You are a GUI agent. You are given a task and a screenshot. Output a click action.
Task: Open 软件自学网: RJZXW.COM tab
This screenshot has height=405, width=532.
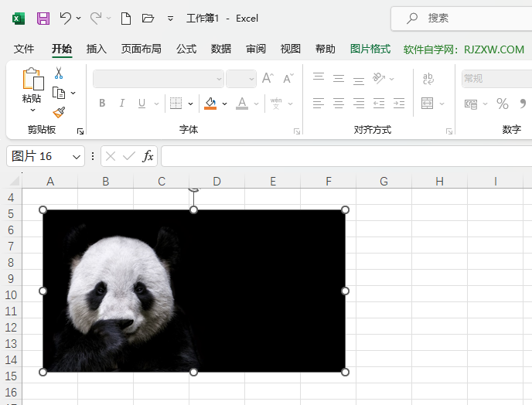(x=463, y=49)
